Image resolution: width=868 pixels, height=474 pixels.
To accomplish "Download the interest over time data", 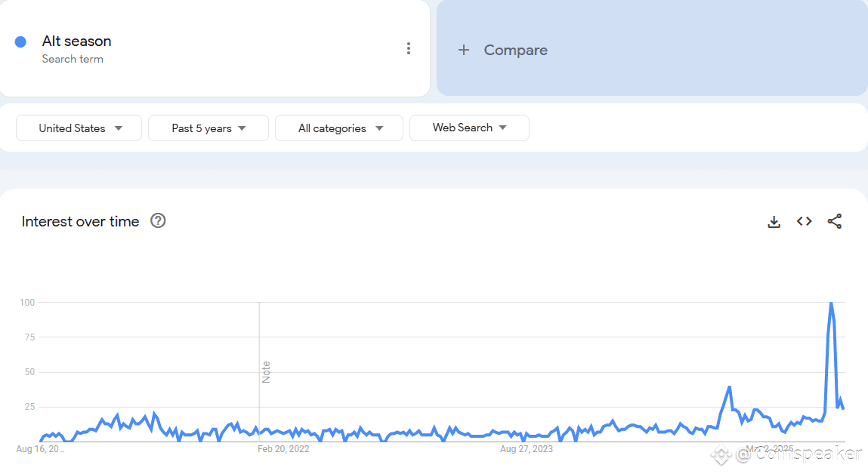I will pyautogui.click(x=774, y=222).
